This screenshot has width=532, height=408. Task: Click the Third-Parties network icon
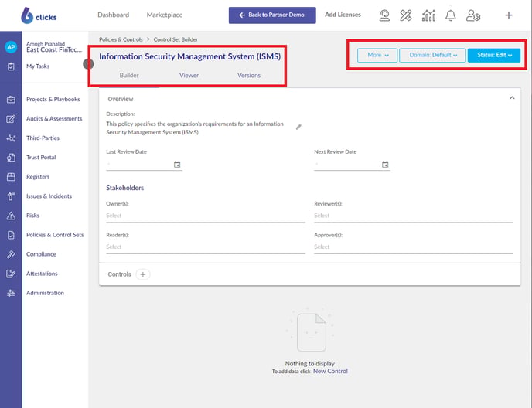(11, 138)
